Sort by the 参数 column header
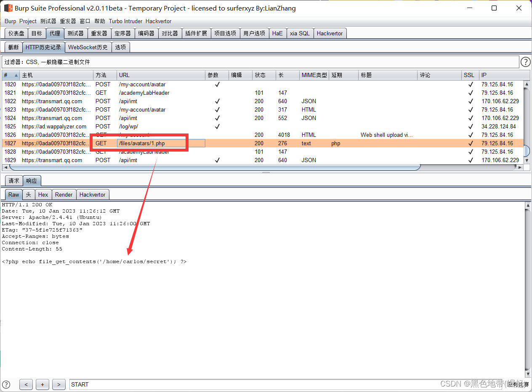Viewport: 532px width, 392px height. (217, 75)
